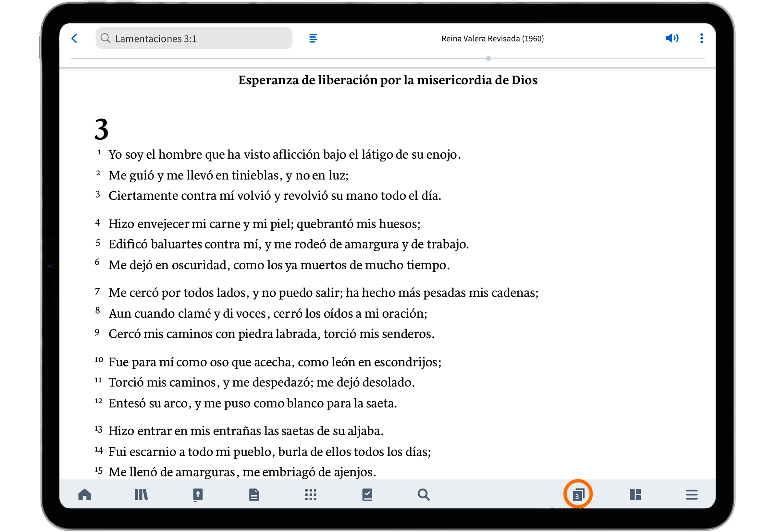Tap the Reina Valera Revisada (1960) title
The width and height of the screenshot is (766, 532).
click(493, 39)
